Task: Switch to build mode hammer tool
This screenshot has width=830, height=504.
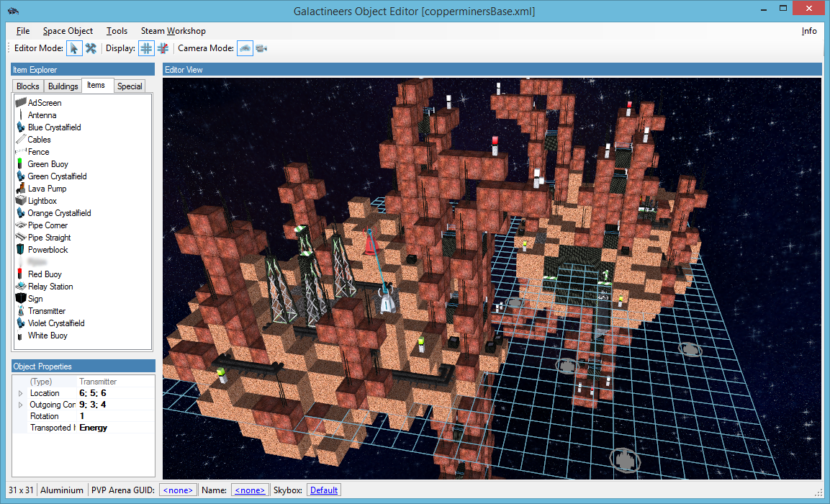Action: [91, 48]
